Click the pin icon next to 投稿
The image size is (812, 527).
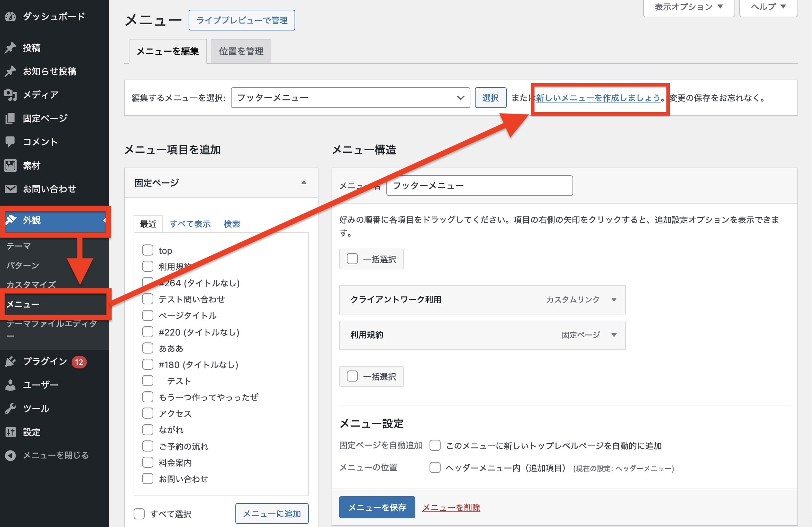10,47
